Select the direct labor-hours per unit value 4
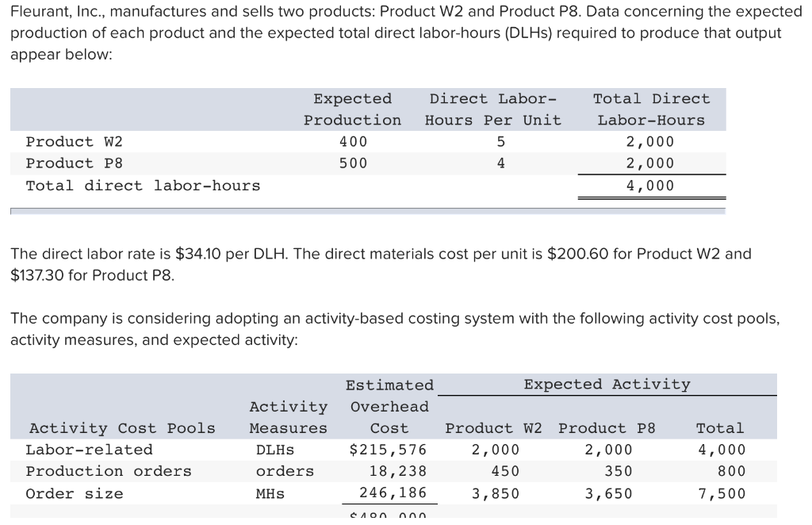 pos(501,163)
